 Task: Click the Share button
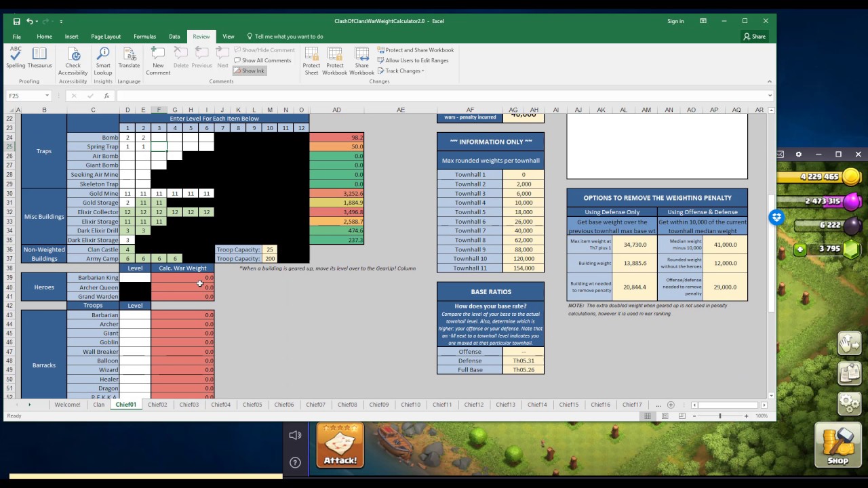755,37
